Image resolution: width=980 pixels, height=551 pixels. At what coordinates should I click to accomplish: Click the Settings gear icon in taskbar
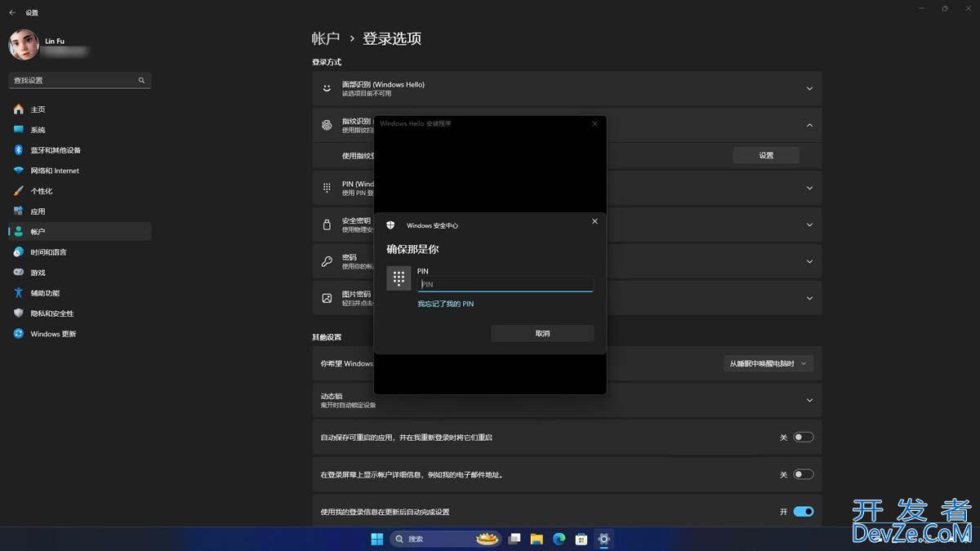point(604,539)
